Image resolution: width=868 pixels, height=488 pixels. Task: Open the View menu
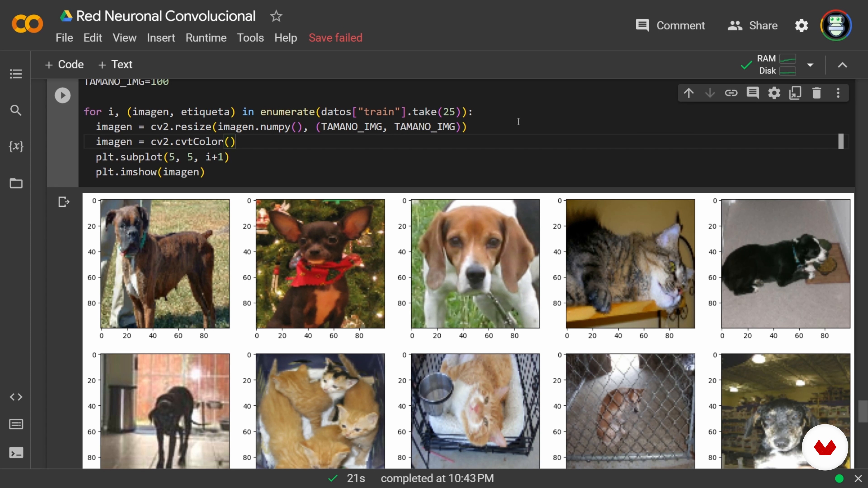tap(124, 38)
